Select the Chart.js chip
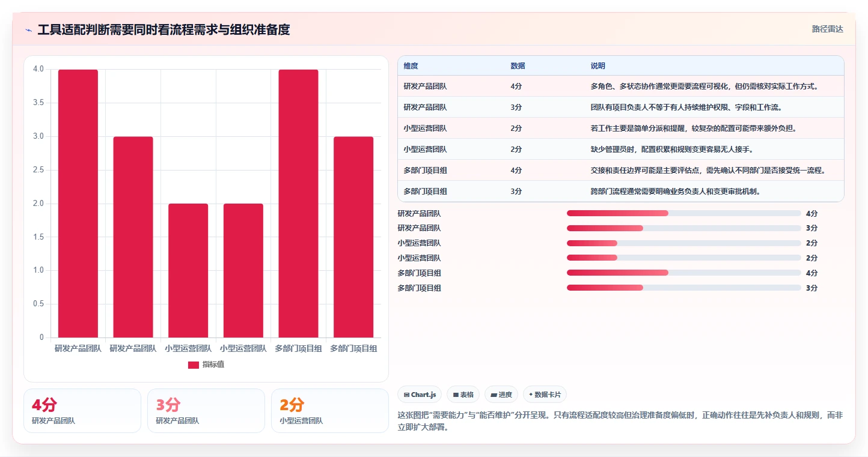This screenshot has width=868, height=457. (x=420, y=395)
